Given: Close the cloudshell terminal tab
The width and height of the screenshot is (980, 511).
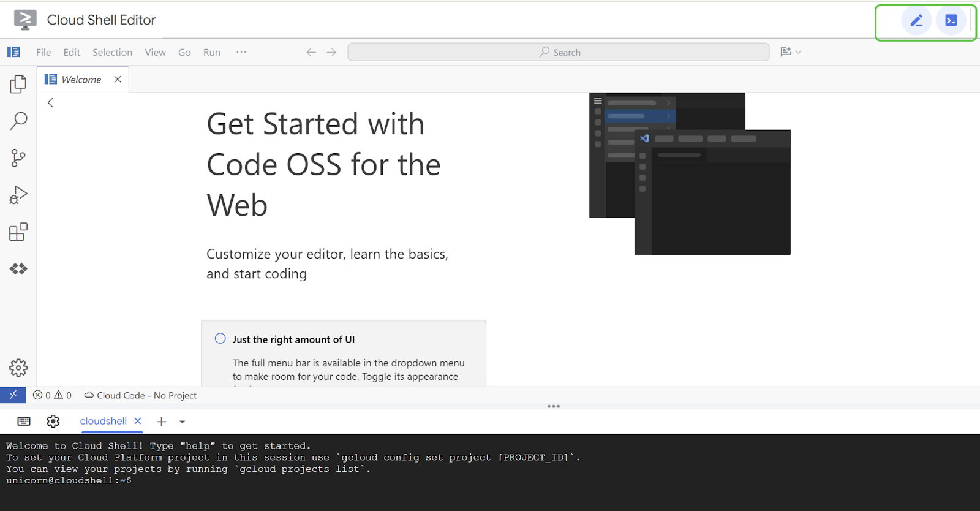Looking at the screenshot, I should point(138,421).
